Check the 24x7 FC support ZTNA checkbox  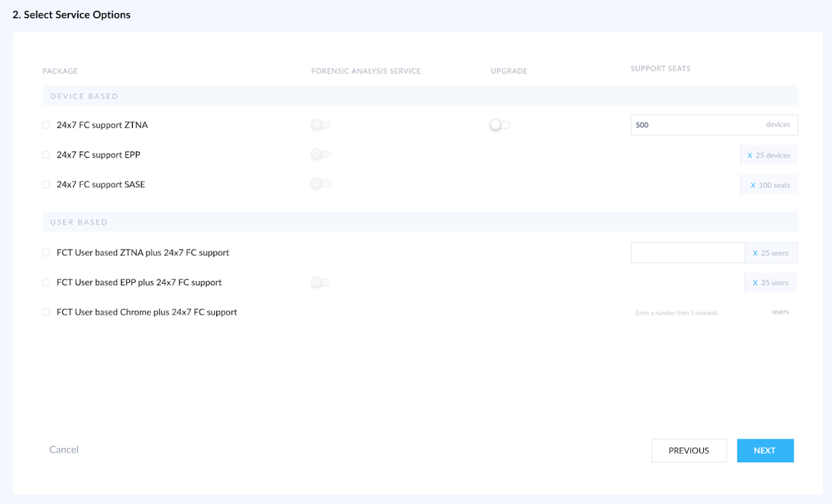[45, 125]
